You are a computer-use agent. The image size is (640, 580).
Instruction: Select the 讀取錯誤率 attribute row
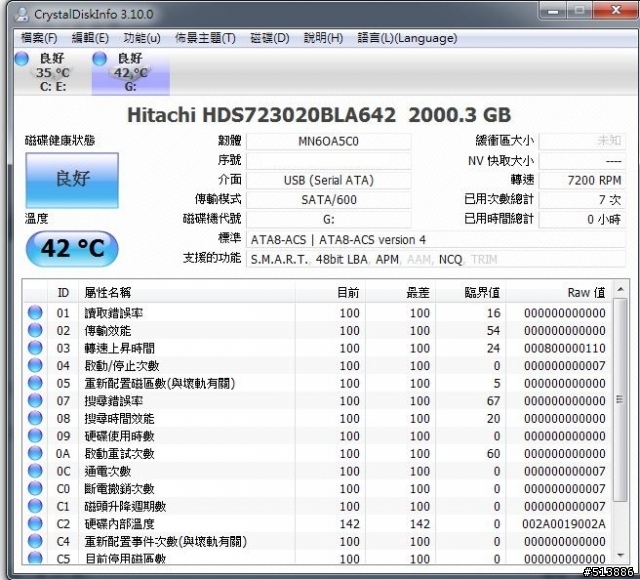click(x=317, y=313)
